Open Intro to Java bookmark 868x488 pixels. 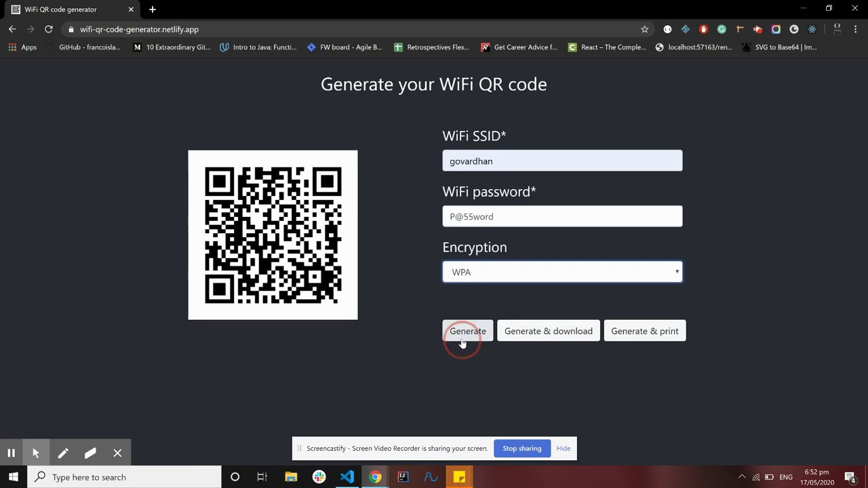point(258,47)
